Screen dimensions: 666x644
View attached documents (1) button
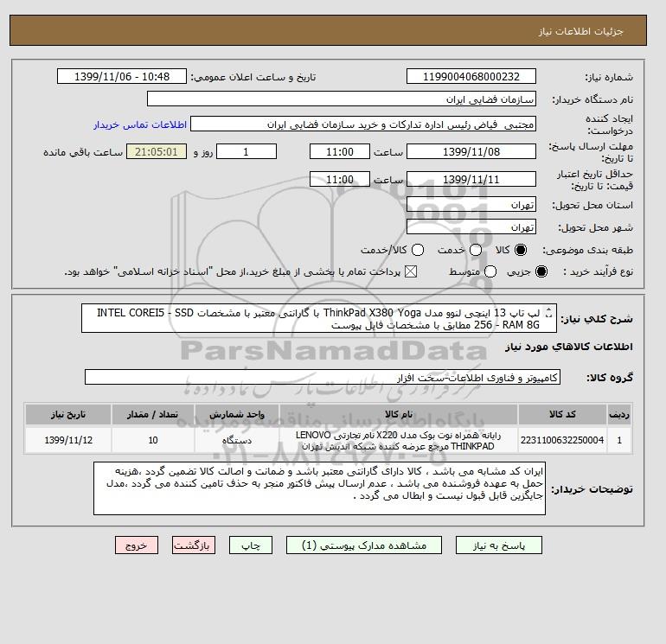(x=364, y=545)
